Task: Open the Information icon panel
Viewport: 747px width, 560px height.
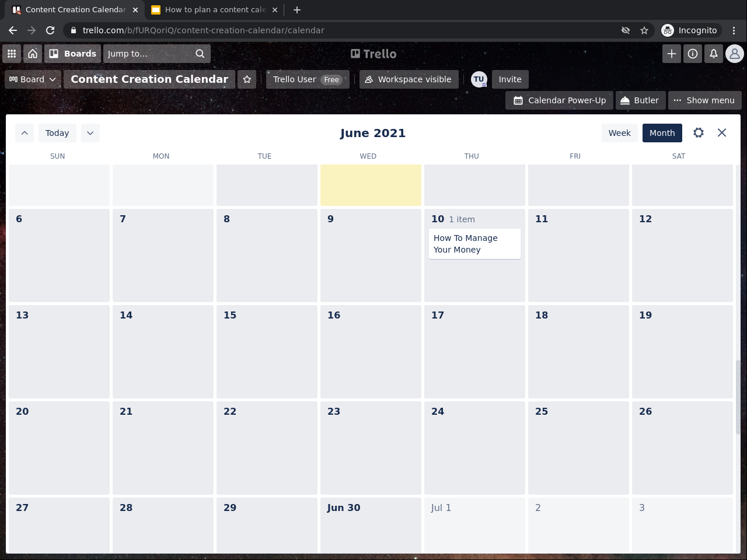Action: click(x=693, y=54)
